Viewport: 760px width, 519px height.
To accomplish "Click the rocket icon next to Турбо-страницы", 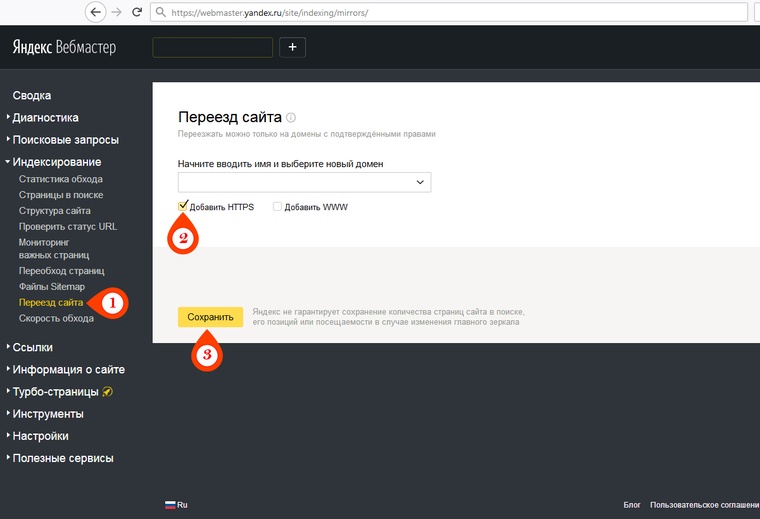I will pos(107,392).
